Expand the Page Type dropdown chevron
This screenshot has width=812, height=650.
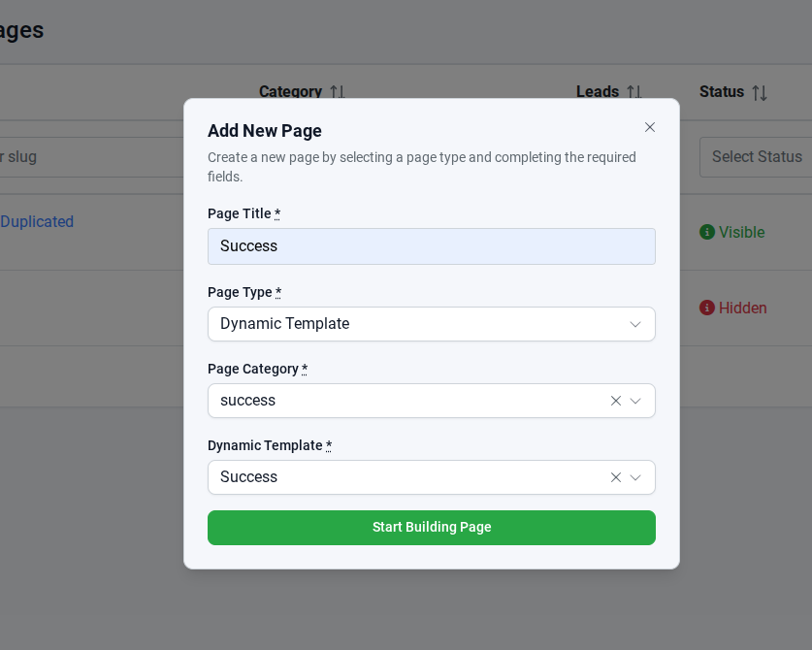click(x=635, y=324)
